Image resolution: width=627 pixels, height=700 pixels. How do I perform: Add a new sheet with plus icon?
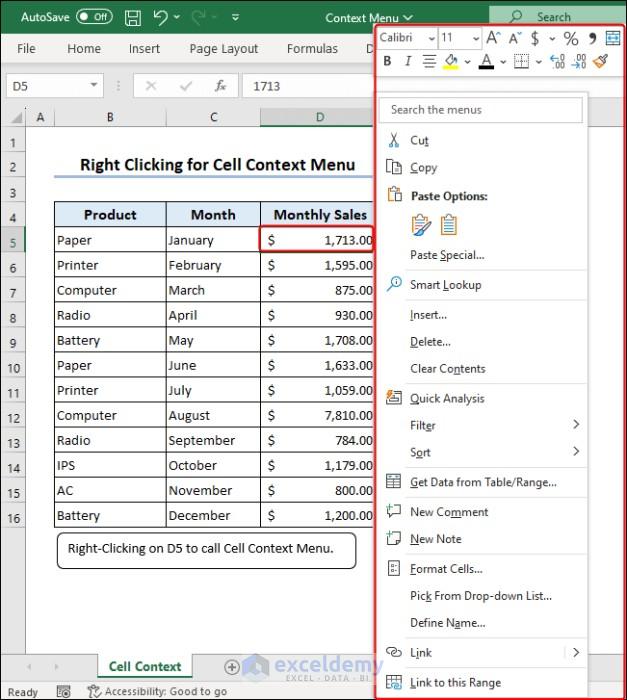232,667
